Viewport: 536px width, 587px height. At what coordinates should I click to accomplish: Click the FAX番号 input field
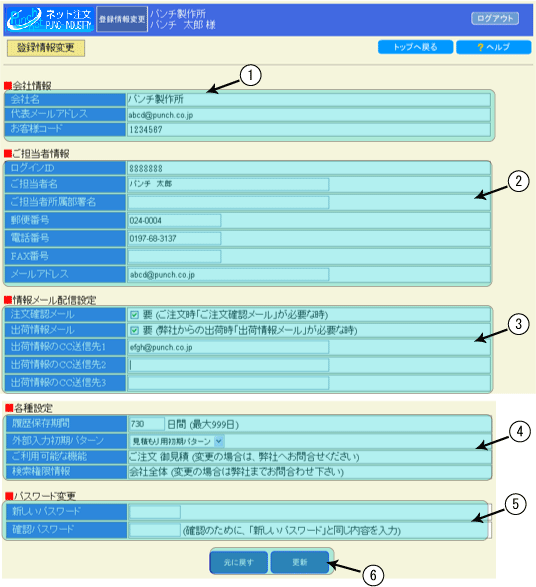174,256
